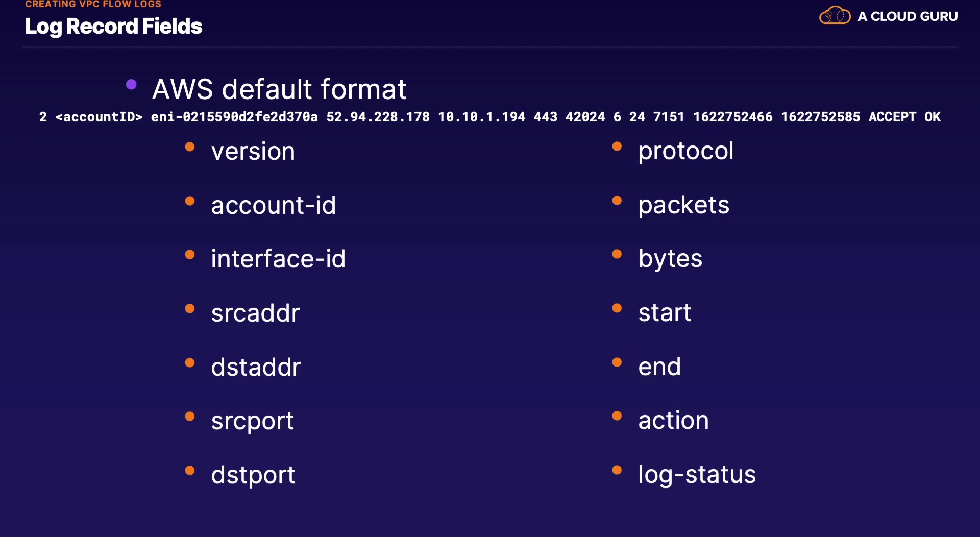Click the purple bullet beside AWS default format
Viewport: 980px width, 537px height.
131,84
